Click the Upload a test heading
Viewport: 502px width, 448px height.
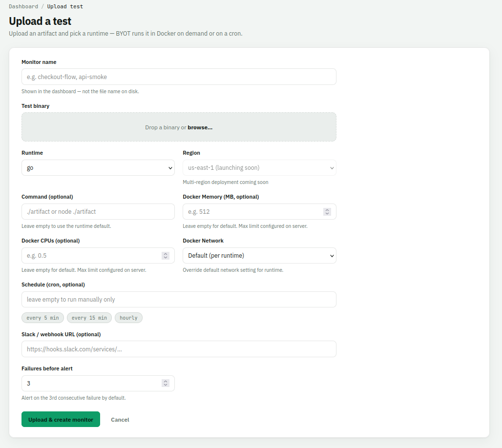[40, 21]
